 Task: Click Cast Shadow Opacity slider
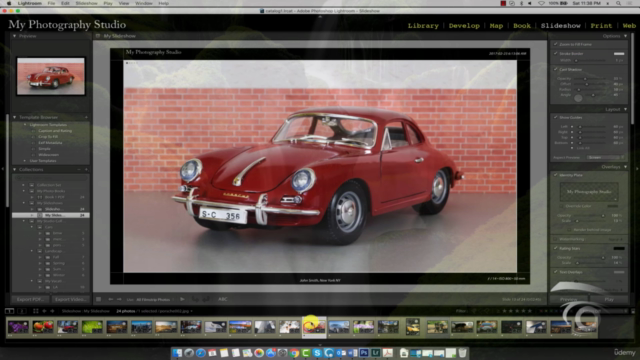(591, 79)
